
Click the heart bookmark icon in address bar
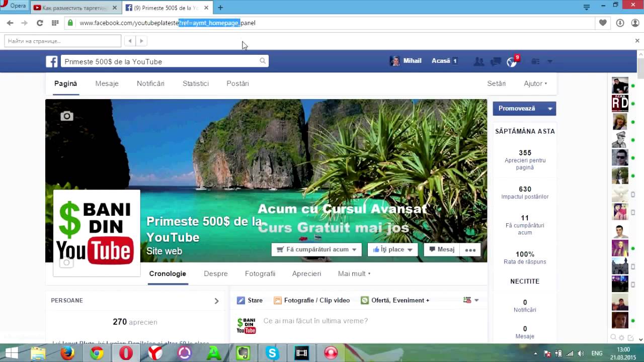(603, 23)
